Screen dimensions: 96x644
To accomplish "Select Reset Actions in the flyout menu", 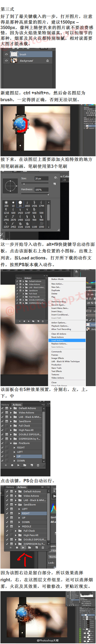I will pyautogui.click(x=58, y=337).
